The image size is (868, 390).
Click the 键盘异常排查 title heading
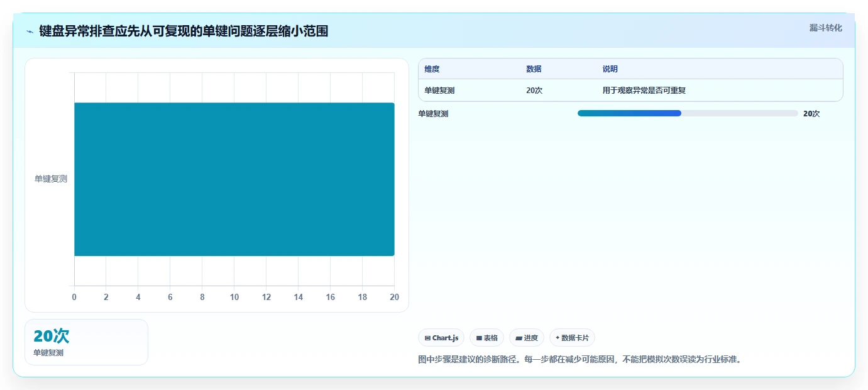(x=184, y=31)
